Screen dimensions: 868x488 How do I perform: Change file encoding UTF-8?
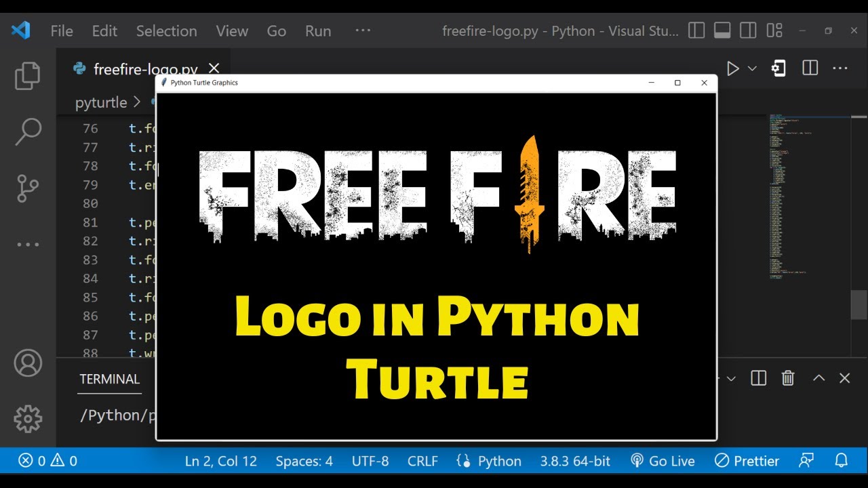370,461
